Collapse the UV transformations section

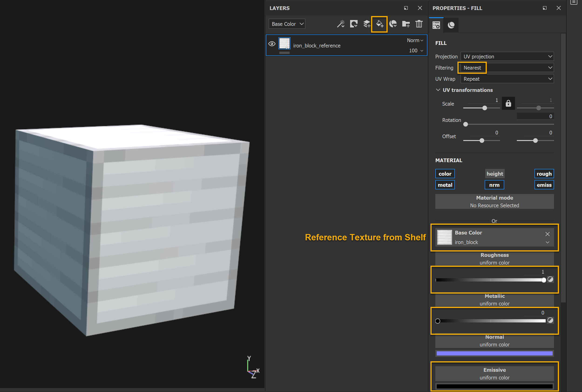point(438,90)
